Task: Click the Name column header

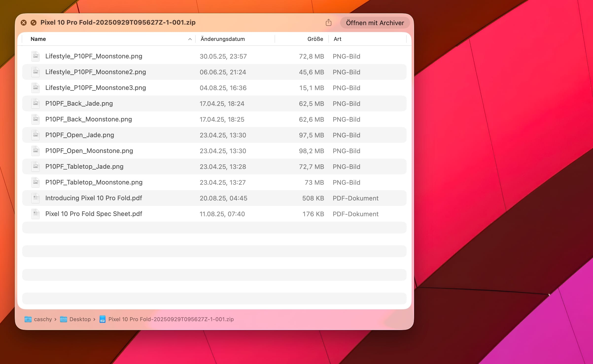Action: pos(38,39)
